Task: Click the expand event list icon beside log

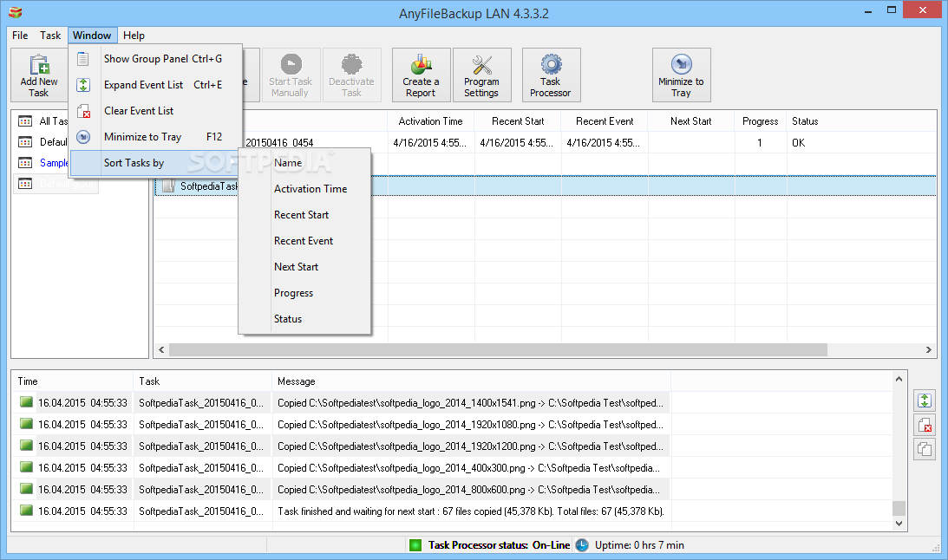Action: click(x=924, y=400)
